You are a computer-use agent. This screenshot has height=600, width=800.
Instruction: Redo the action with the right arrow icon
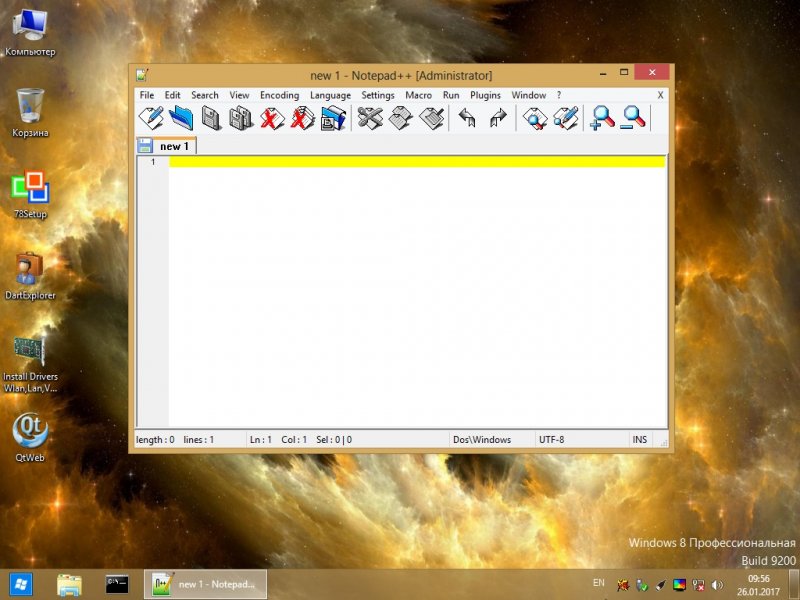[498, 118]
